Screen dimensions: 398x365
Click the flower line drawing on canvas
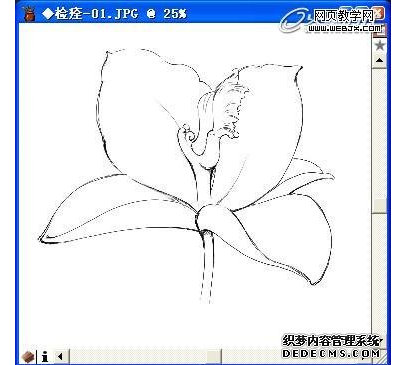point(187,175)
